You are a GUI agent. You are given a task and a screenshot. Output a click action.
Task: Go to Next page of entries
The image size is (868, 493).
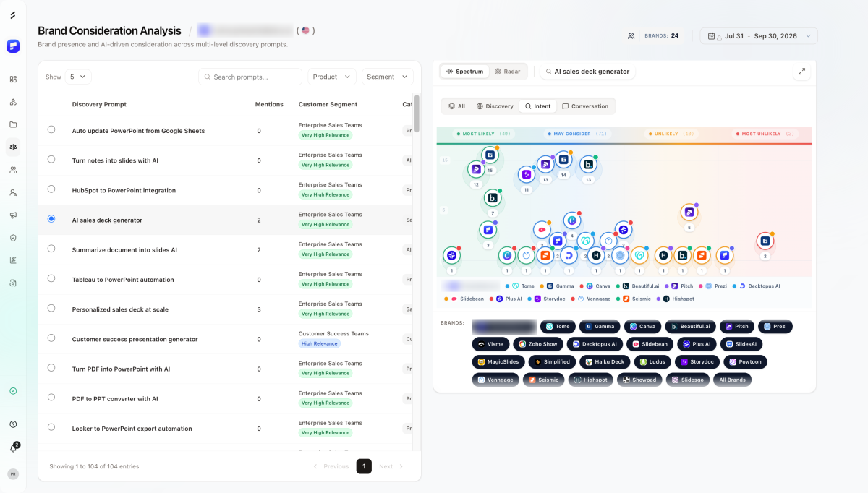click(391, 466)
